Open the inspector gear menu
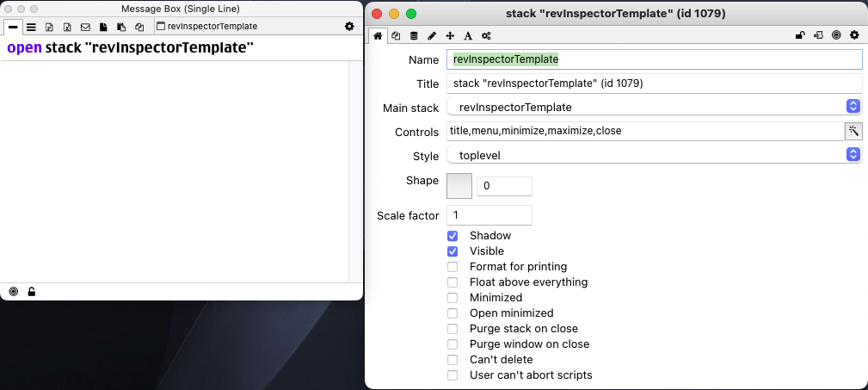 [x=854, y=35]
